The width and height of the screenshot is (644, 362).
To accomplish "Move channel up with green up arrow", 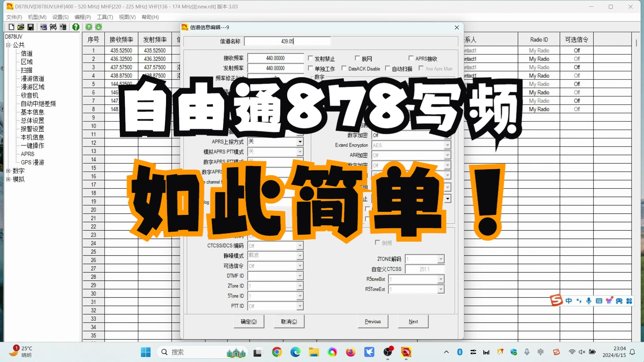I will [x=89, y=27].
